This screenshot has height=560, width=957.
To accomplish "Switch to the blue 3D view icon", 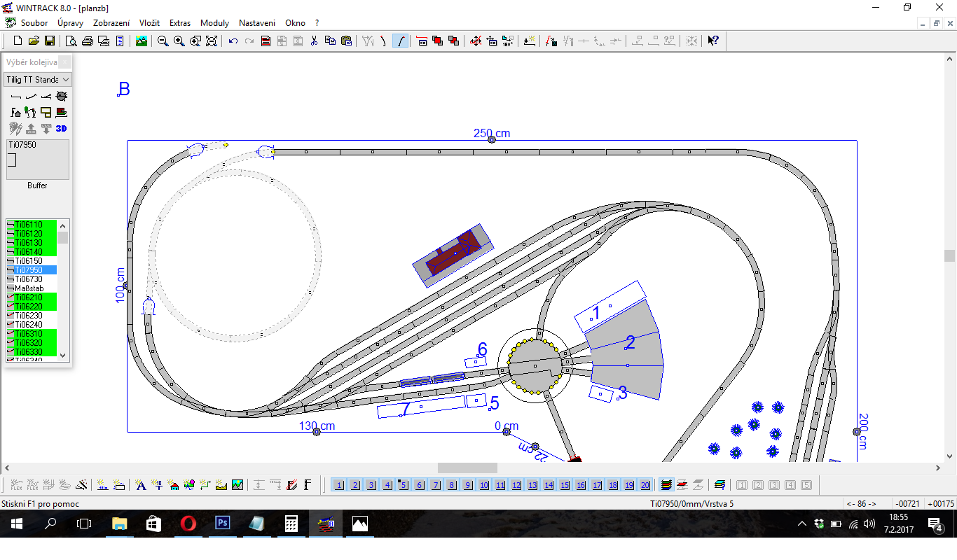I will point(62,128).
